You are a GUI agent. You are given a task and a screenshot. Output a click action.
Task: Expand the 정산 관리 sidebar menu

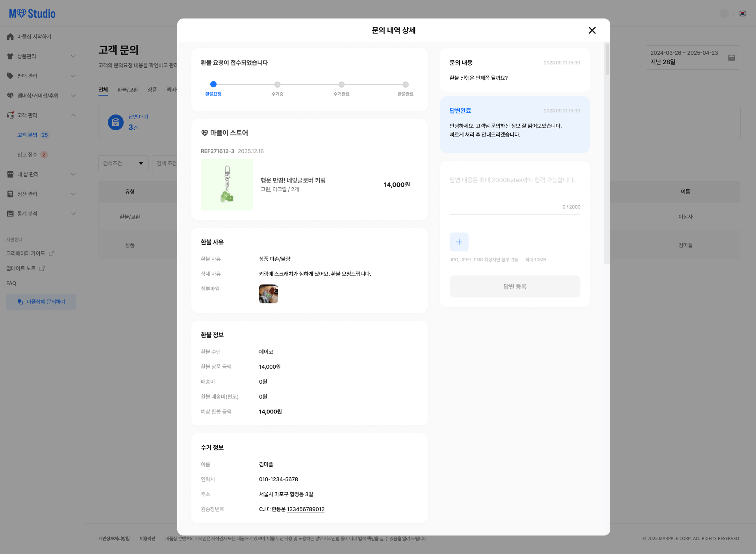click(73, 194)
